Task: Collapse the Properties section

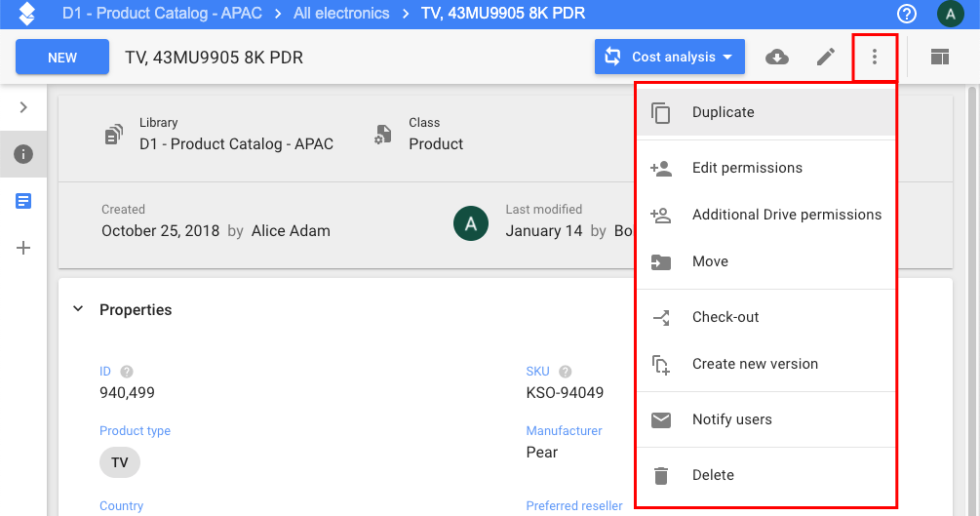Action: [x=78, y=309]
